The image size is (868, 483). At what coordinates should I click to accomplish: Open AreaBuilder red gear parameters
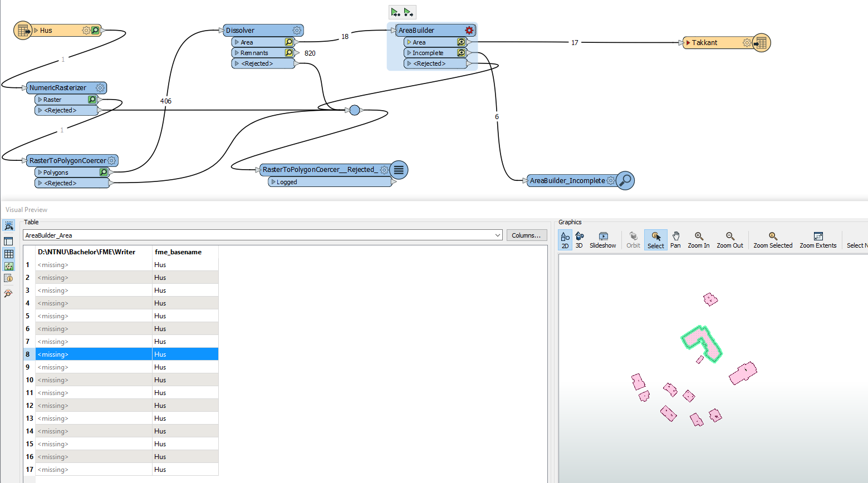pyautogui.click(x=469, y=31)
